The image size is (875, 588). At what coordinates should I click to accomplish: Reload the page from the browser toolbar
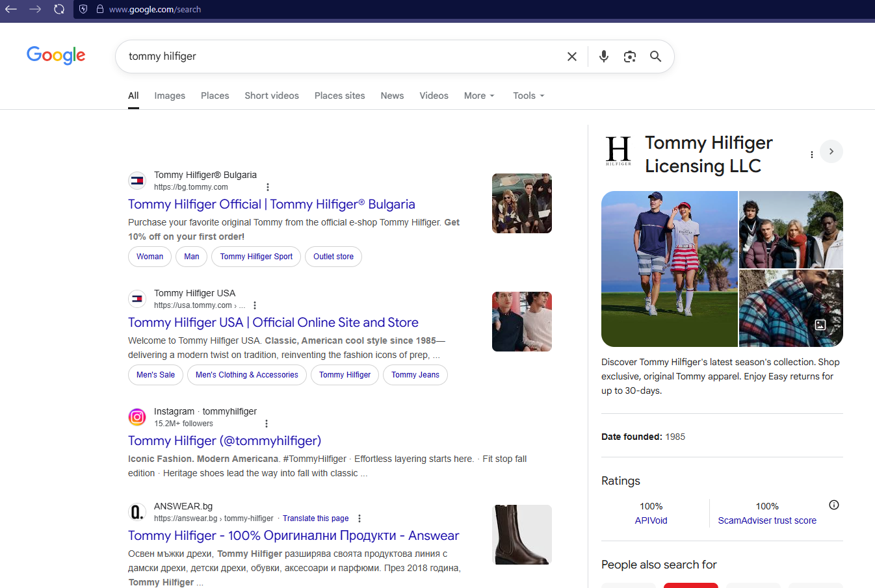[59, 9]
